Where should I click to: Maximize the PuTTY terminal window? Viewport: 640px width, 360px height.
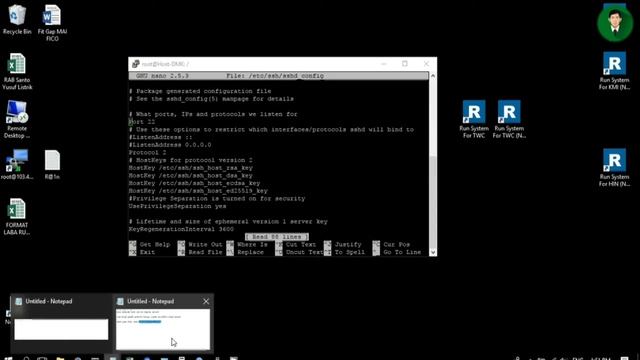pyautogui.click(x=404, y=64)
